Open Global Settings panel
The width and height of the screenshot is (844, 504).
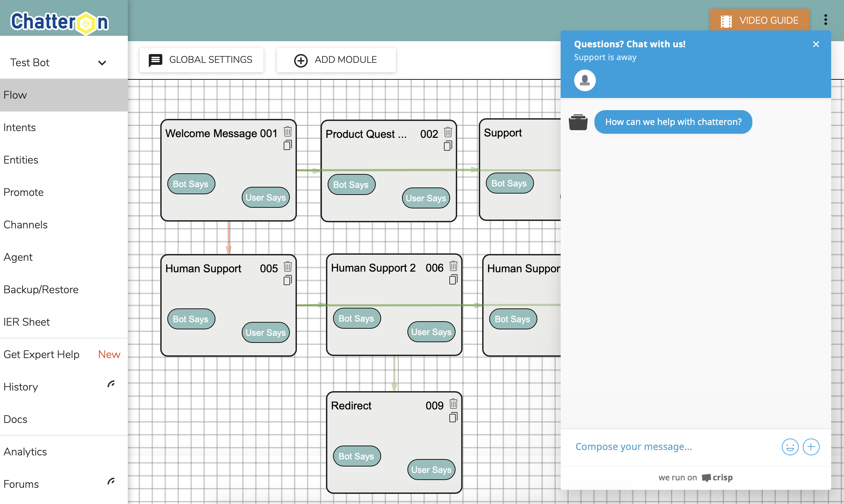(x=202, y=59)
